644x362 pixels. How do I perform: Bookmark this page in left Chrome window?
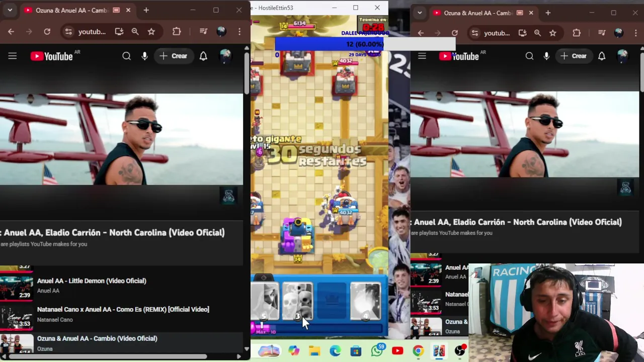click(x=151, y=32)
